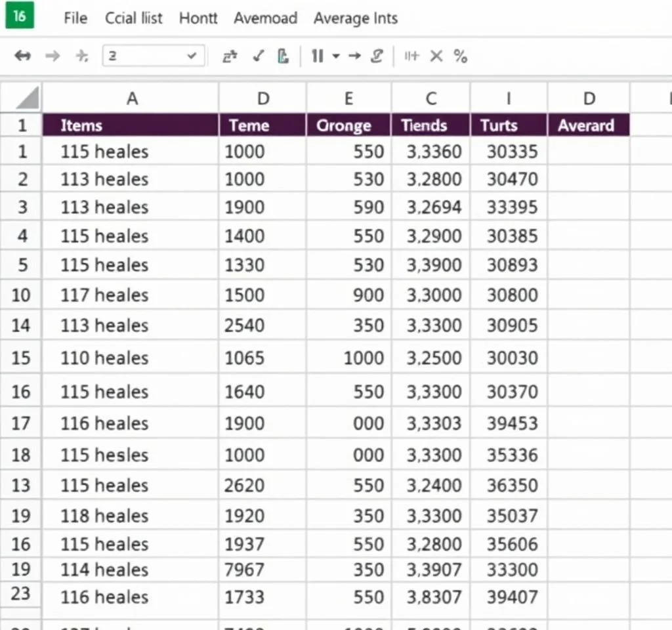Click Tiends cell 3,3303
The image size is (672, 630).
(430, 423)
